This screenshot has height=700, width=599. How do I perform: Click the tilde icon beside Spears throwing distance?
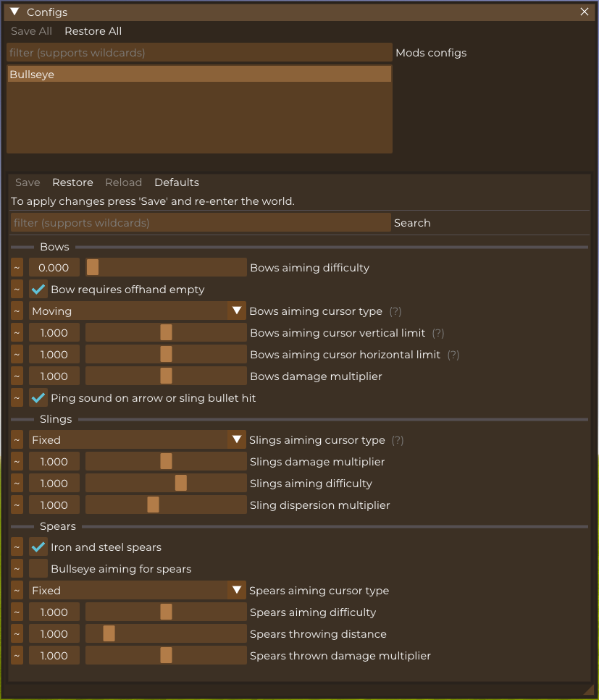(x=17, y=634)
